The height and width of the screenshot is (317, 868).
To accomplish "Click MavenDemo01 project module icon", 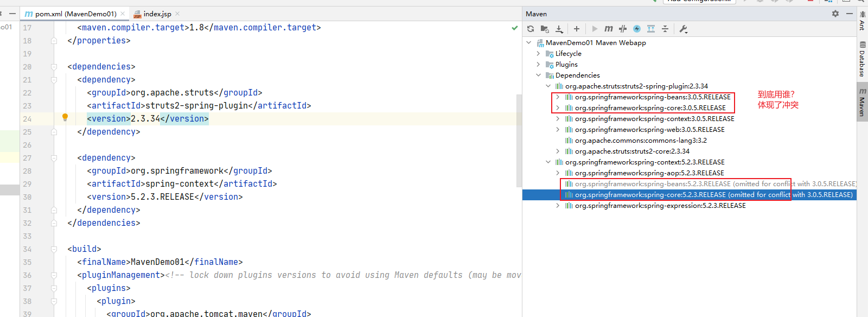I will click(x=540, y=43).
